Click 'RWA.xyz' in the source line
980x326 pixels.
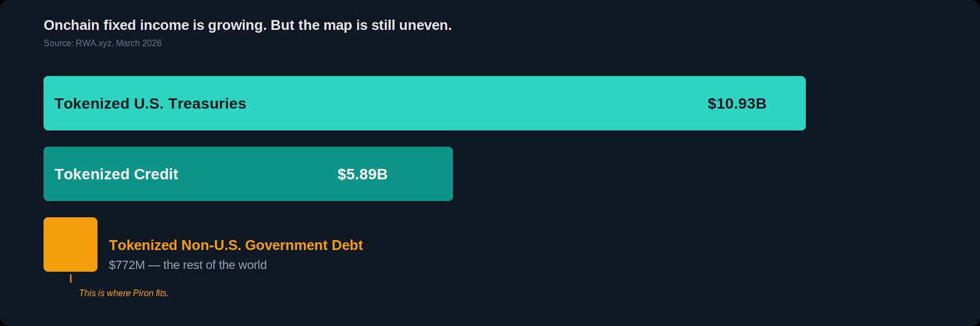pyautogui.click(x=94, y=43)
